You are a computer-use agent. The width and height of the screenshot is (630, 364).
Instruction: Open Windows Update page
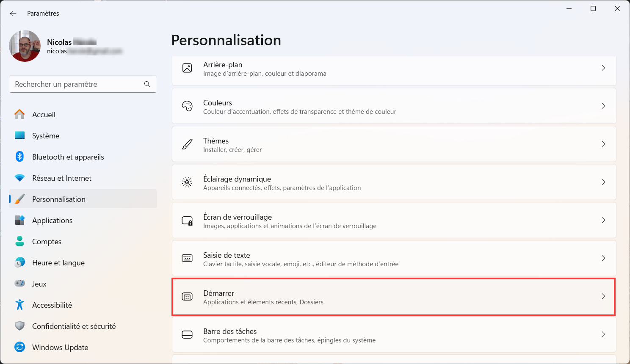click(x=83, y=347)
